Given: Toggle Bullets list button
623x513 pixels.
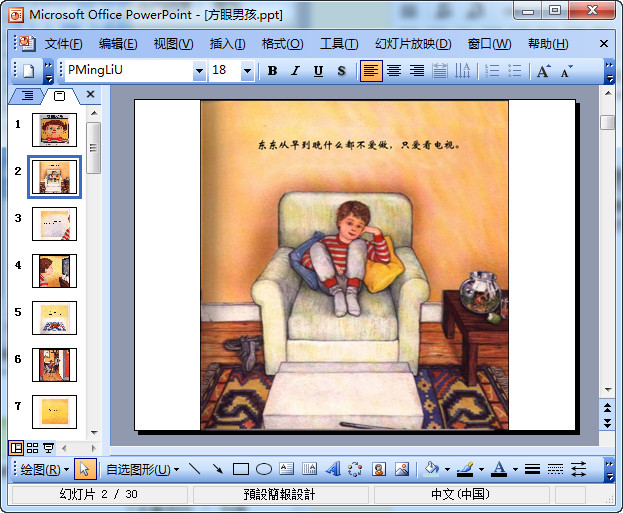Looking at the screenshot, I should [x=515, y=71].
